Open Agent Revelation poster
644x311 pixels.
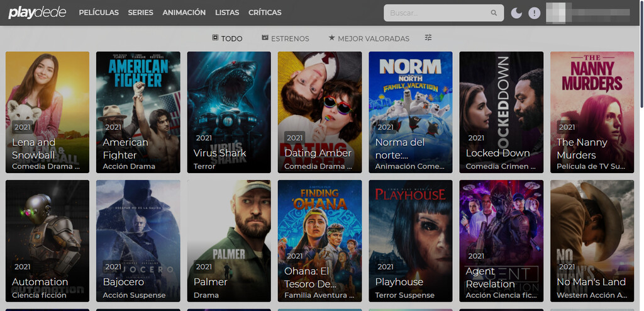click(501, 241)
